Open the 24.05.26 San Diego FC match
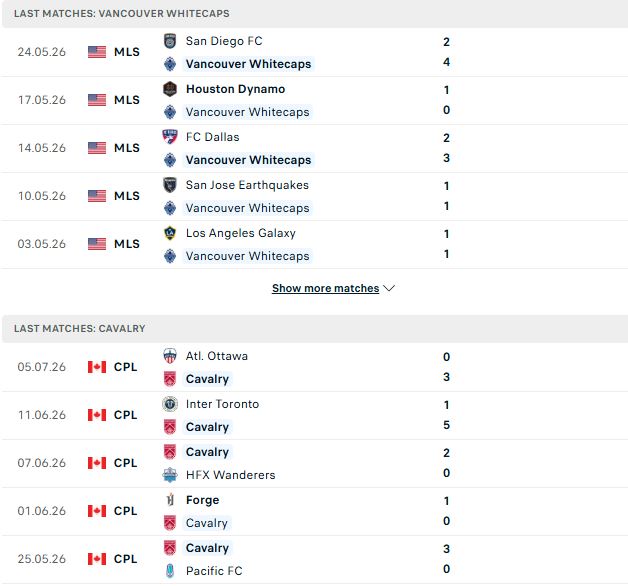The height and width of the screenshot is (586, 628). [314, 52]
